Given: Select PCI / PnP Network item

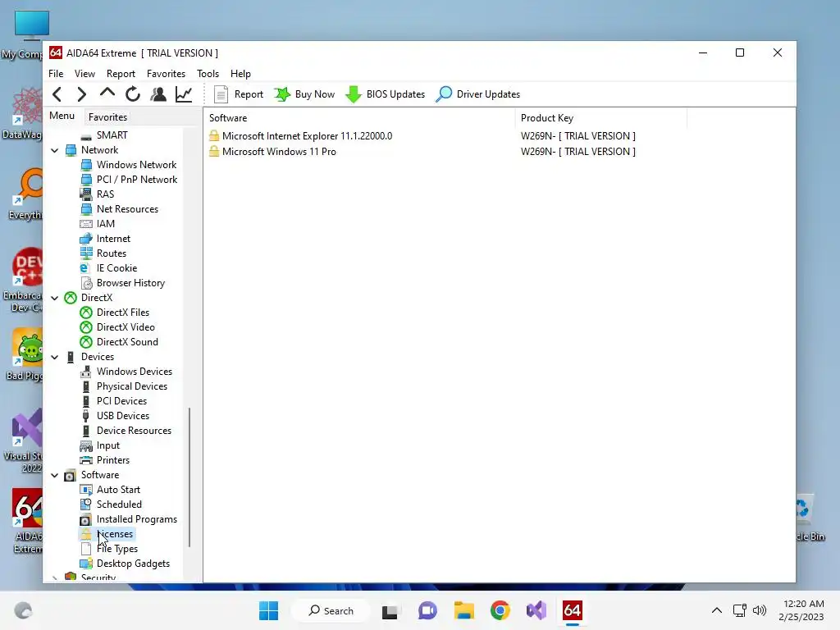Looking at the screenshot, I should pos(137,180).
